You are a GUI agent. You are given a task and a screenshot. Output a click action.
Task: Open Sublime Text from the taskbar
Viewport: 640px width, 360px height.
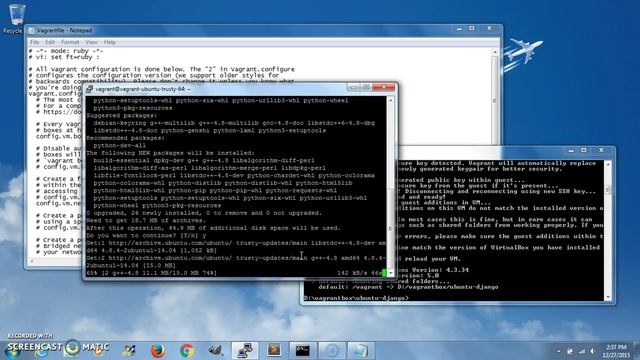point(274,351)
